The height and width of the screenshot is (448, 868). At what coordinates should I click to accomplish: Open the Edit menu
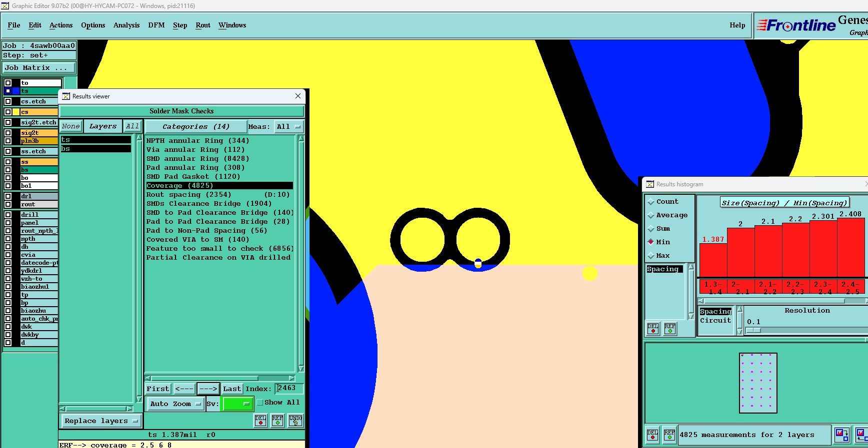point(35,25)
